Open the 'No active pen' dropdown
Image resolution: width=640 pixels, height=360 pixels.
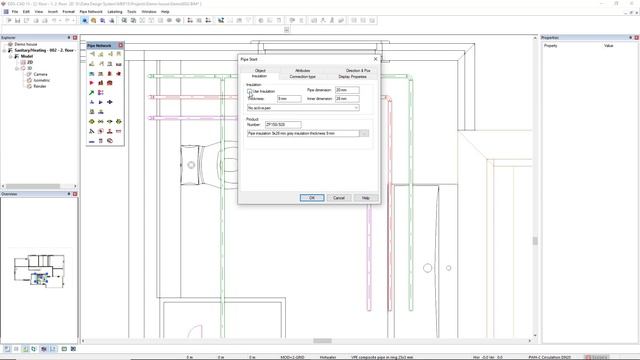coord(303,108)
